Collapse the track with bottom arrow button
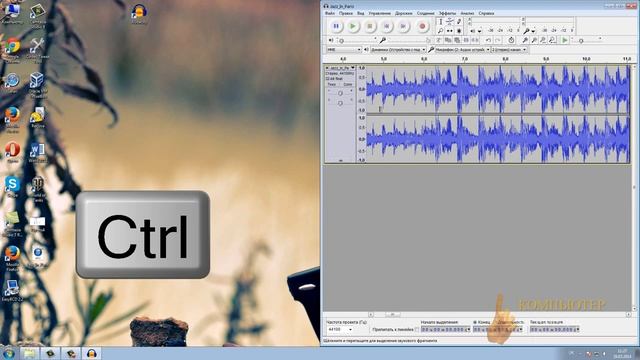The image size is (640, 360). click(x=340, y=160)
